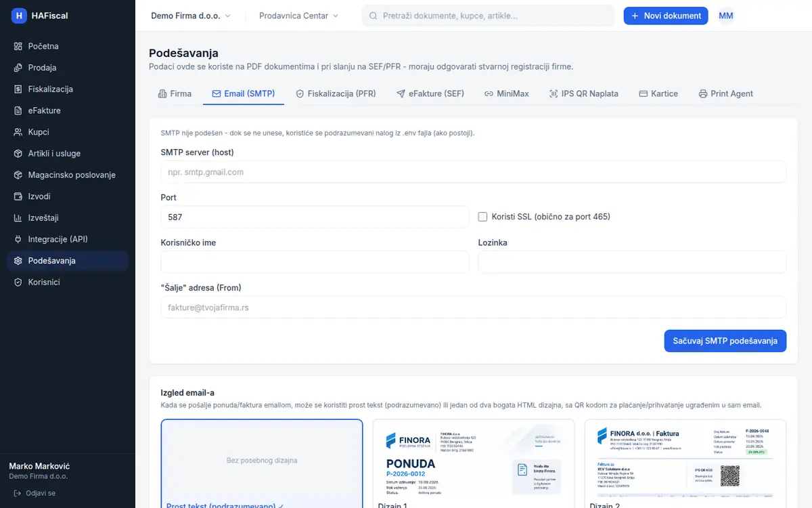Viewport: 812px width, 508px height.
Task: Select the Dizajn 2 Faktura email preview
Action: [685, 463]
